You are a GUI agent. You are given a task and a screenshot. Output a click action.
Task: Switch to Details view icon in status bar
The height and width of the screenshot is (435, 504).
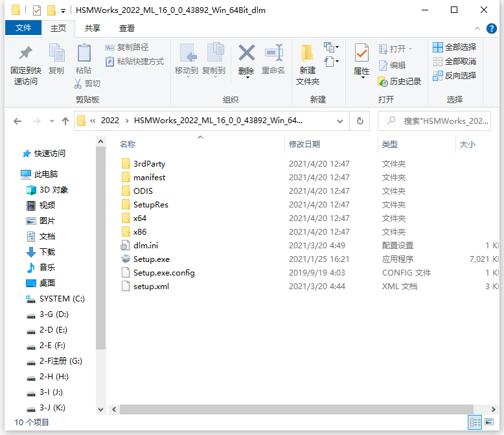[475, 422]
